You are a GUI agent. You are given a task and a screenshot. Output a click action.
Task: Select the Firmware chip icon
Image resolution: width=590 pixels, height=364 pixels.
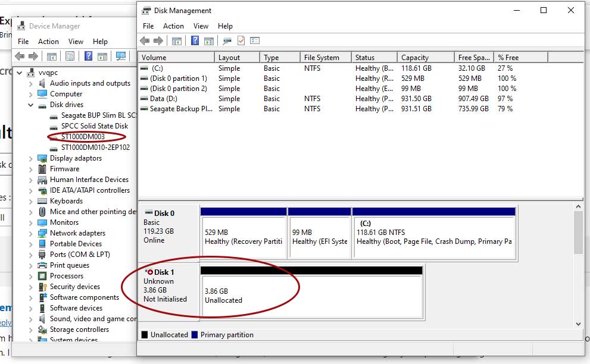42,169
